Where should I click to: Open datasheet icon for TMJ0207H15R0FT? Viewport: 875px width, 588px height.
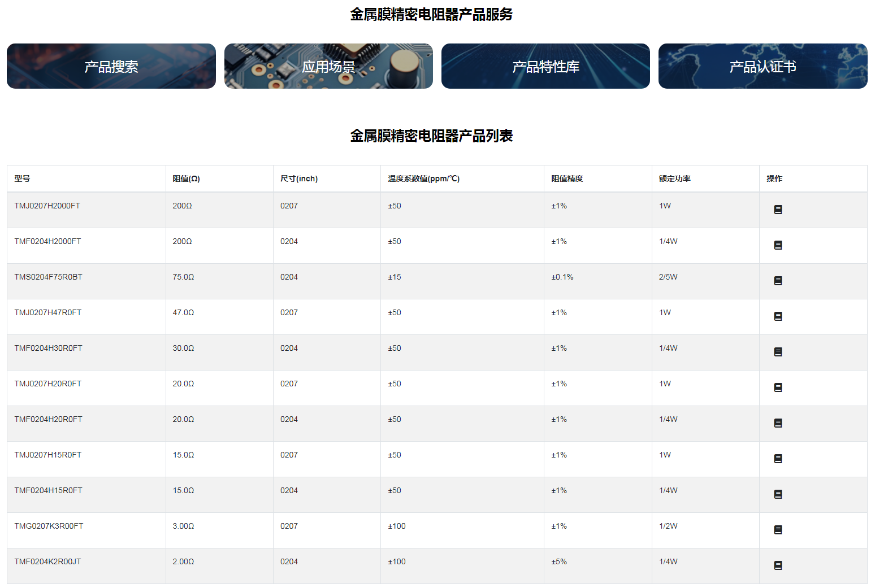pyautogui.click(x=778, y=459)
